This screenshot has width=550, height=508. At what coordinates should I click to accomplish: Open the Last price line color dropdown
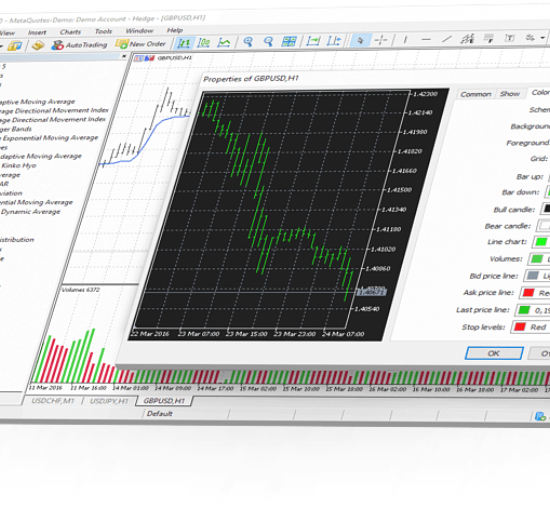pyautogui.click(x=532, y=310)
